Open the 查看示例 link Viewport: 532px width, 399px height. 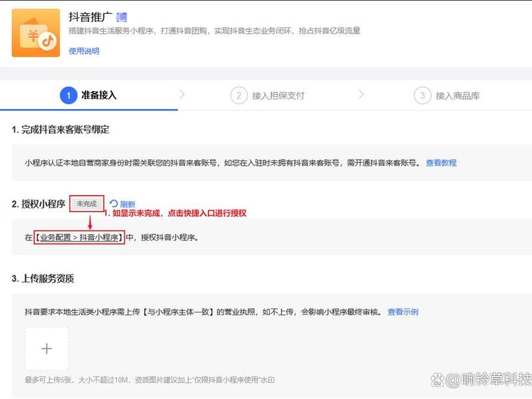click(403, 311)
